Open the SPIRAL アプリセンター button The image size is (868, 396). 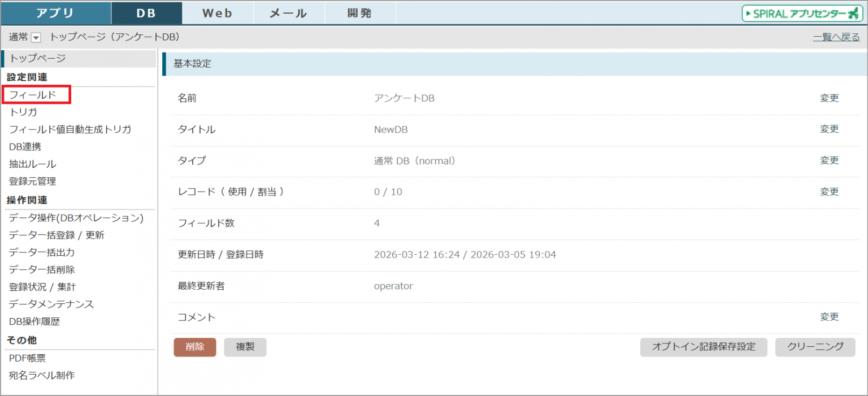[802, 14]
